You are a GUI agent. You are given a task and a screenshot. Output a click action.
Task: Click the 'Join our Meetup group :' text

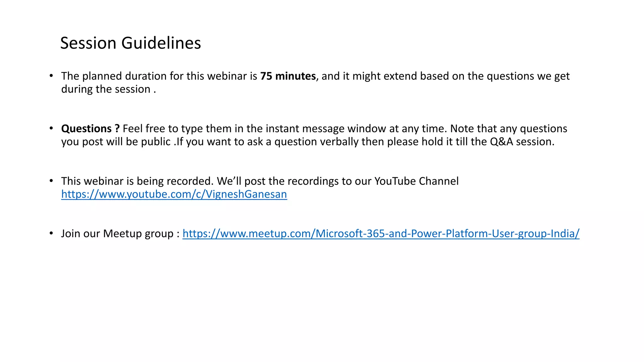click(x=120, y=233)
